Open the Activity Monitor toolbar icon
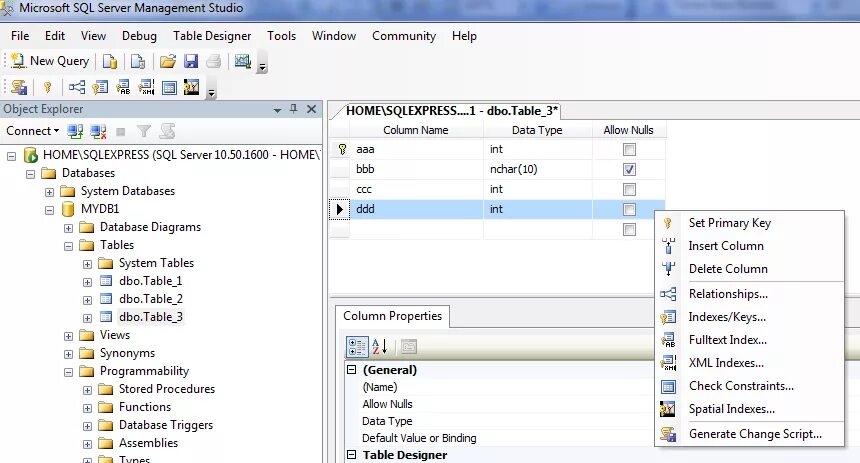Viewport: 860px width, 463px height. click(x=243, y=61)
